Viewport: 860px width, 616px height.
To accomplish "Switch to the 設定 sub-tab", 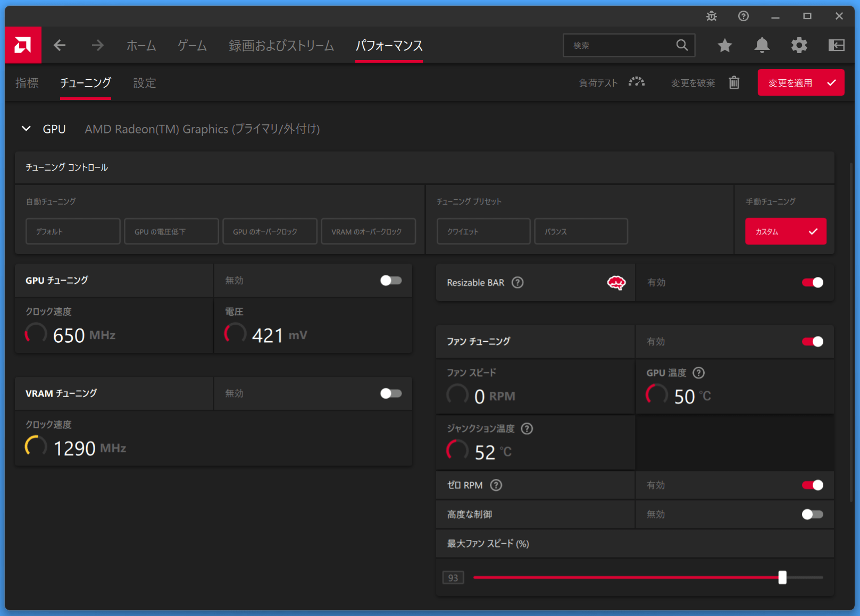I will coord(144,83).
